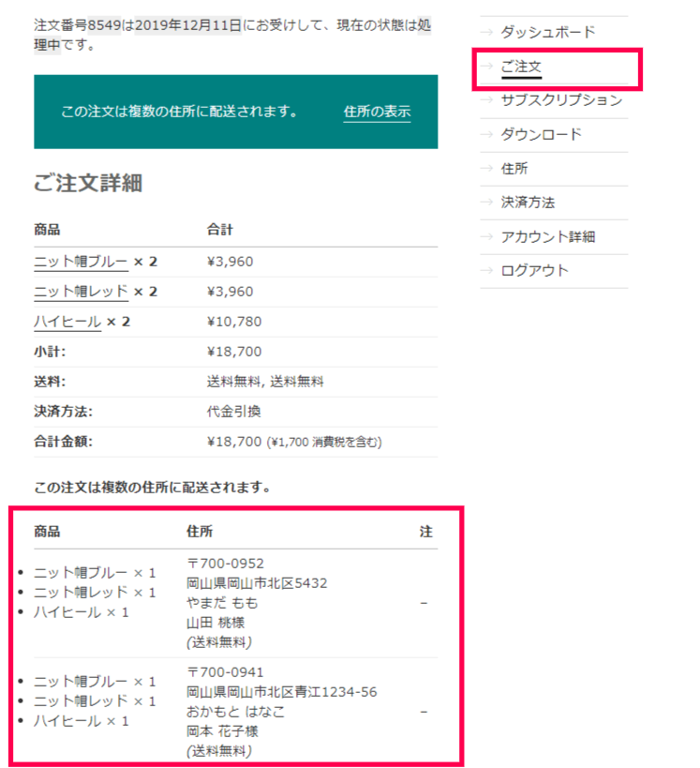Select the order date 2019年12月11日
The width and height of the screenshot is (700, 768).
(188, 25)
